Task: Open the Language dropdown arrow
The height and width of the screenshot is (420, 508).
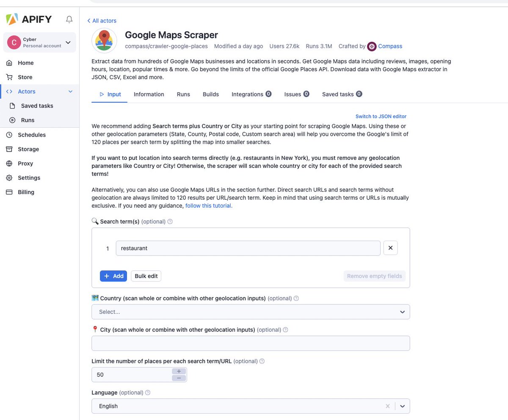Action: tap(403, 406)
